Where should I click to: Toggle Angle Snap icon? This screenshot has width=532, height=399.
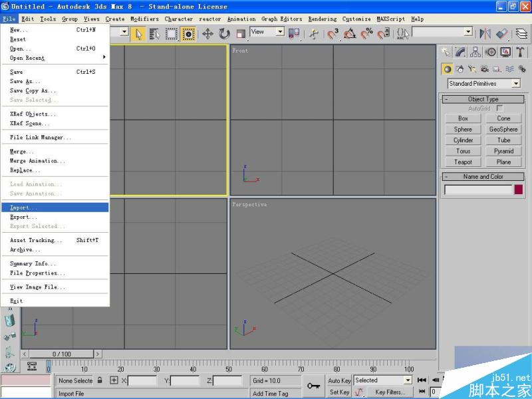[x=350, y=34]
